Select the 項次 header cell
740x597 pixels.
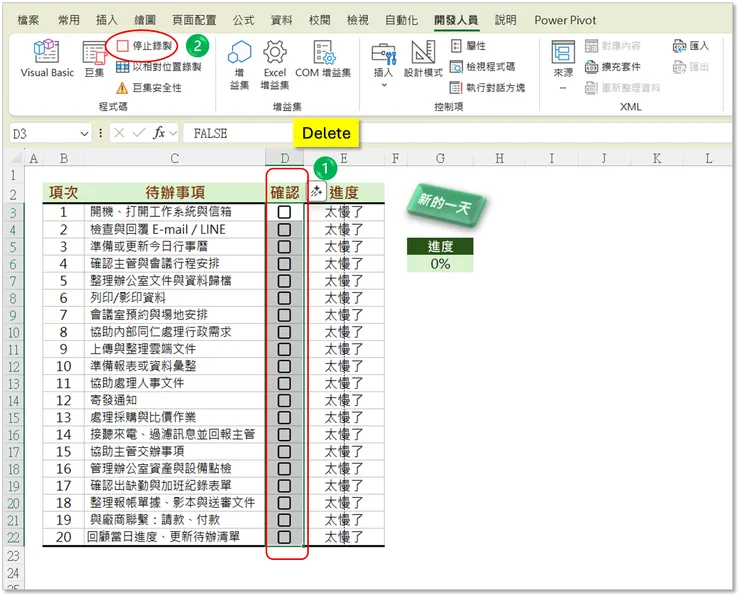[x=63, y=193]
